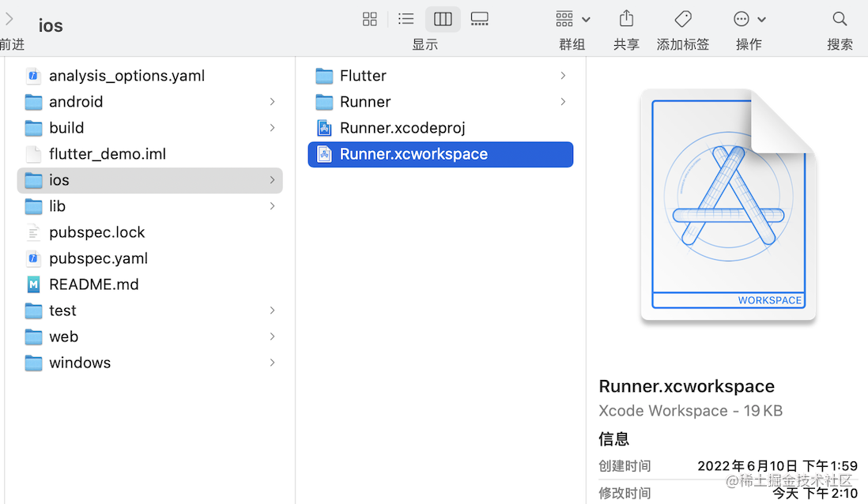This screenshot has height=504, width=868.
Task: Click the forward navigation arrow
Action: 9,19
